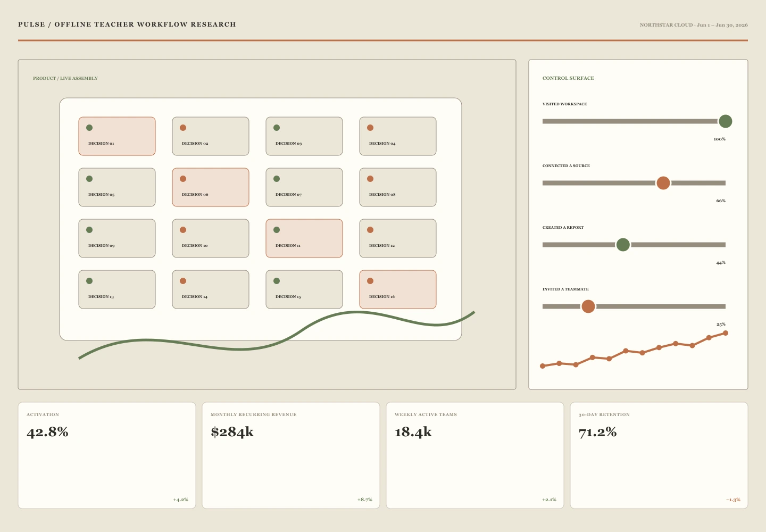The height and width of the screenshot is (532, 766).
Task: Click the orange dot on Decision 10
Action: point(183,230)
